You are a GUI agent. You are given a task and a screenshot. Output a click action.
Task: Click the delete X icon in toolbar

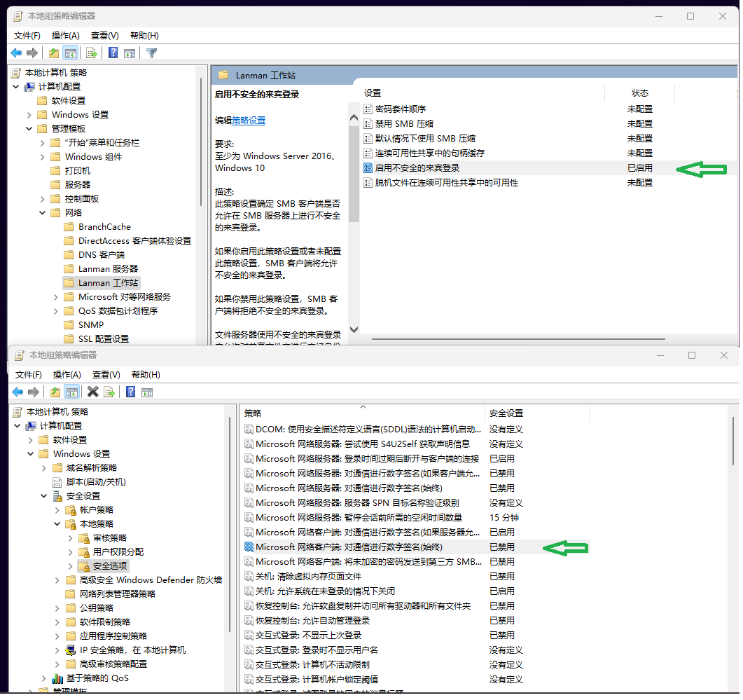pos(92,392)
